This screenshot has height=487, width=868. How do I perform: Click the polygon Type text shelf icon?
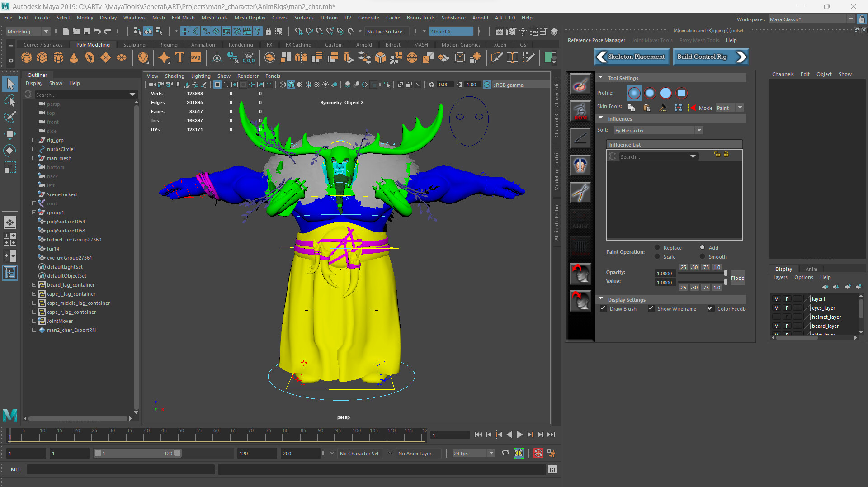tap(179, 58)
